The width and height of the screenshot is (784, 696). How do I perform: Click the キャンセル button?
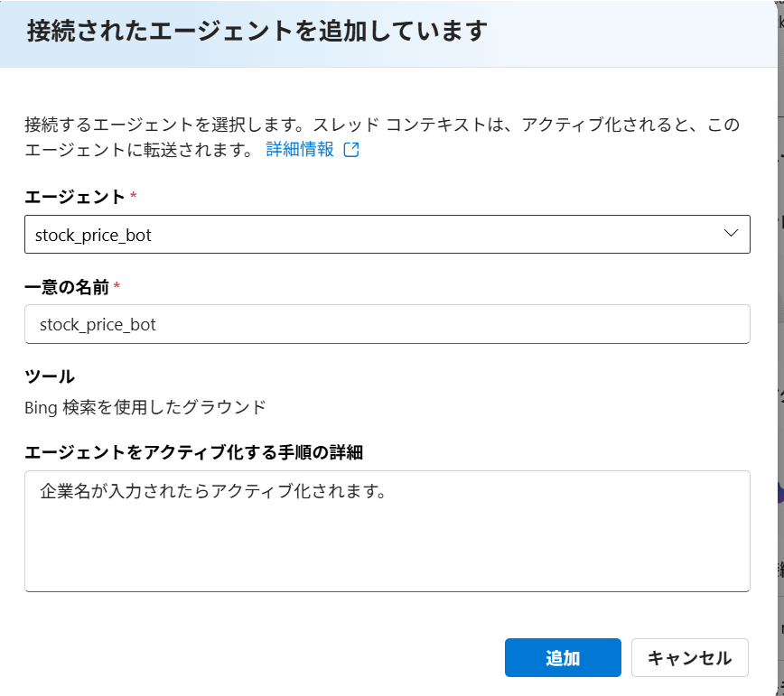point(689,657)
